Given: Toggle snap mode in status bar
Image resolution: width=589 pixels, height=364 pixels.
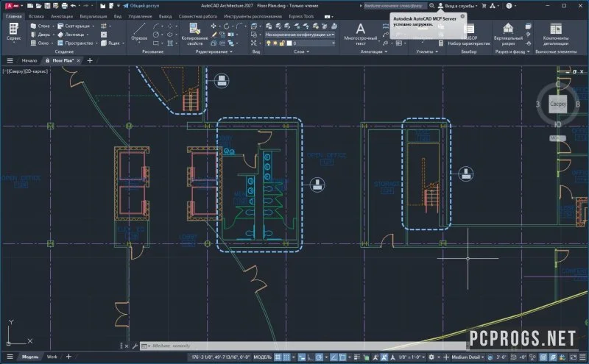Looking at the screenshot, I should (x=286, y=357).
